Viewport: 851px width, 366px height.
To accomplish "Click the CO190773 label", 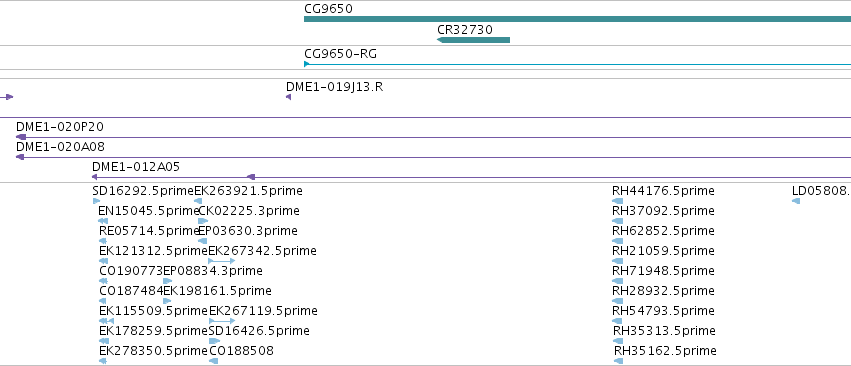I will [131, 270].
